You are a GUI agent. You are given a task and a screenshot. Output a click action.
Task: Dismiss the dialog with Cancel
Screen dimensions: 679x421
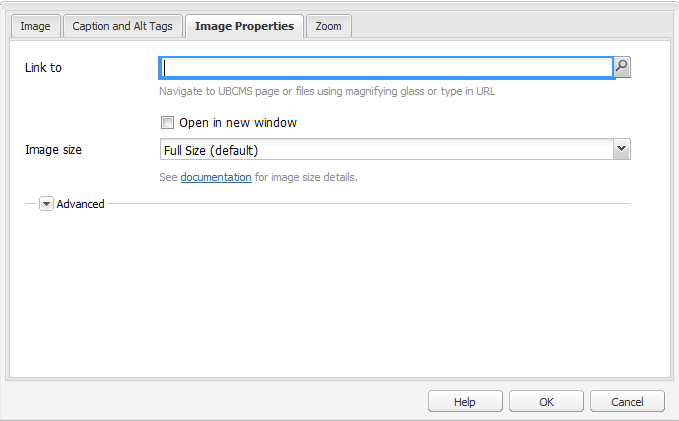[627, 401]
